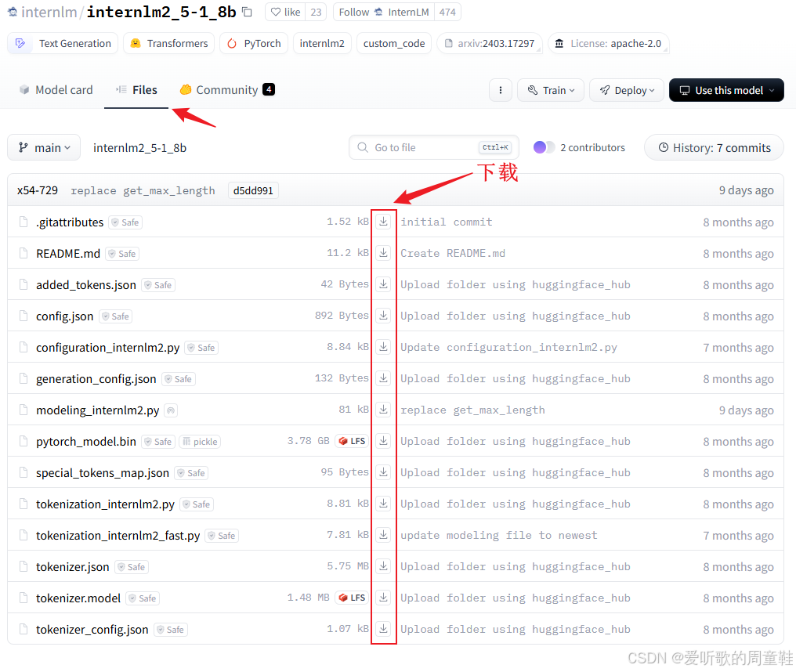
Task: Download tokenizer.json via download icon
Action: [383, 566]
